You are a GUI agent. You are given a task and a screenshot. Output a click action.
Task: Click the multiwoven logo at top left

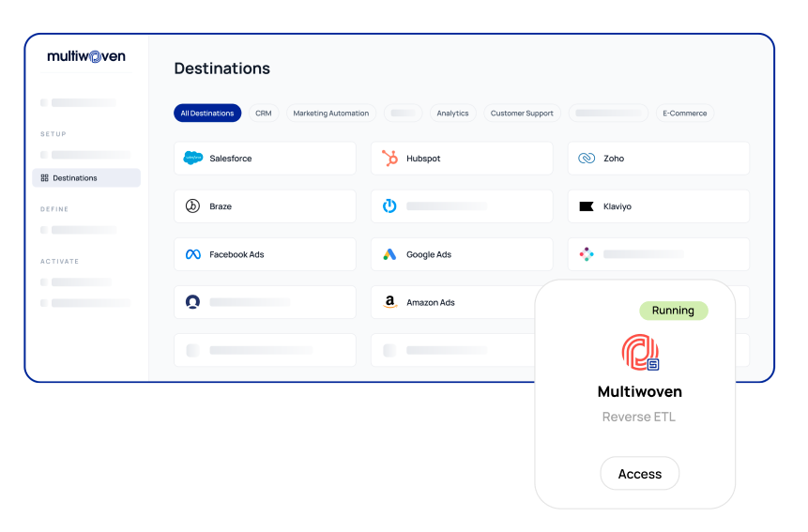pyautogui.click(x=86, y=56)
